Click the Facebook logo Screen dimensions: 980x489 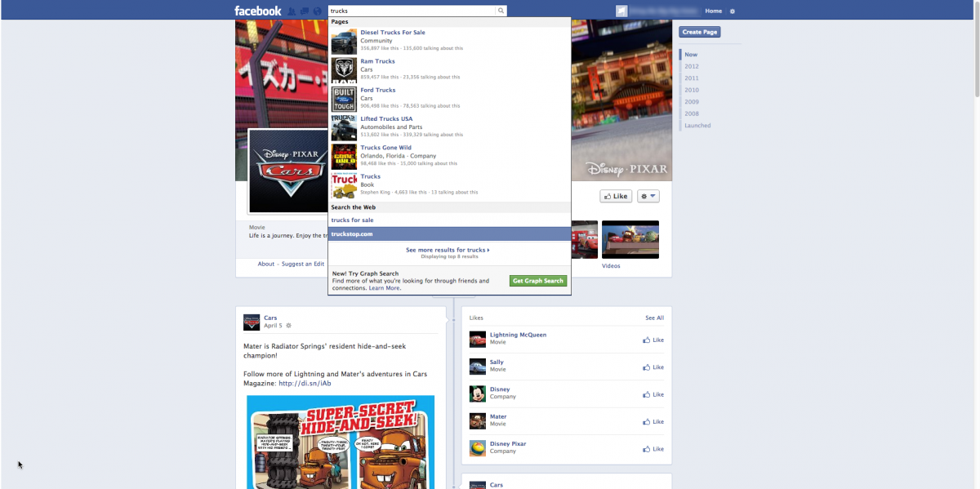[x=257, y=11]
